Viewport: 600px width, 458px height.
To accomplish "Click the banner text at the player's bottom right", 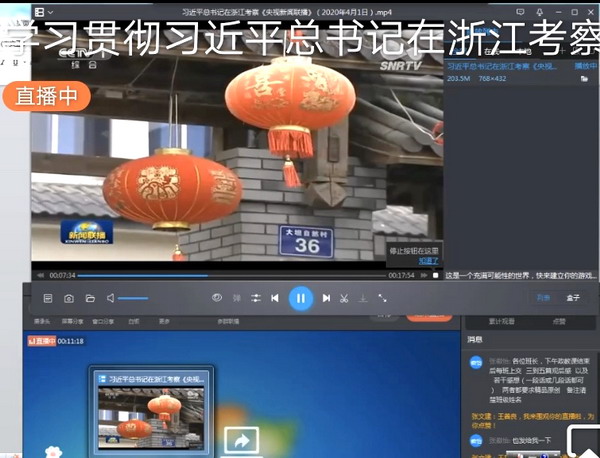I will 521,275.
